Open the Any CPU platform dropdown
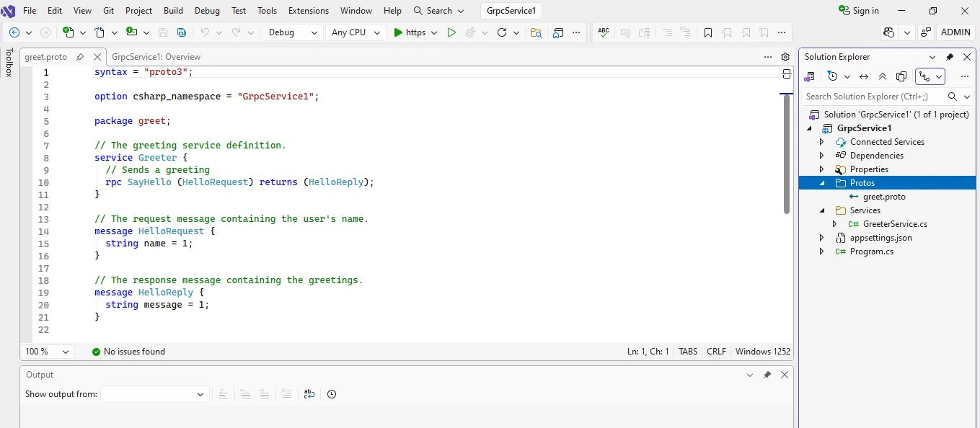Viewport: 980px width, 428px height. point(356,32)
